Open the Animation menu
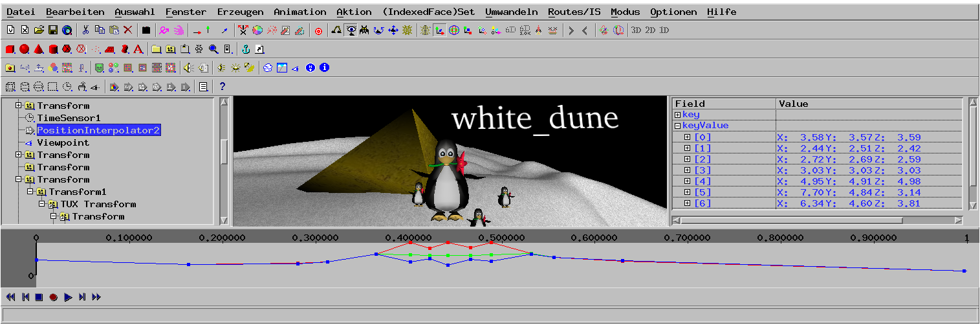 coord(300,12)
